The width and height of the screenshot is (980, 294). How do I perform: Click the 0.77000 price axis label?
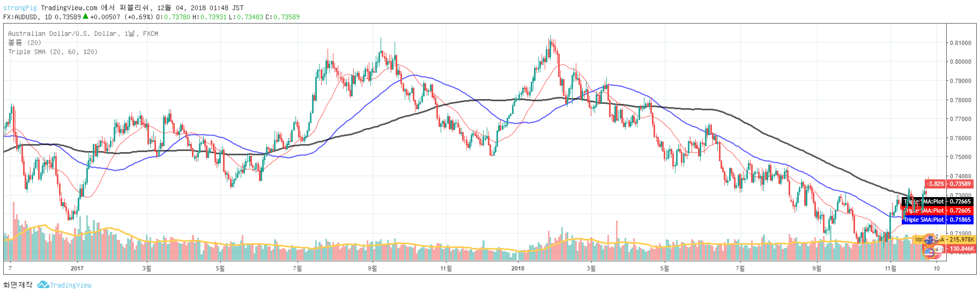tap(961, 119)
